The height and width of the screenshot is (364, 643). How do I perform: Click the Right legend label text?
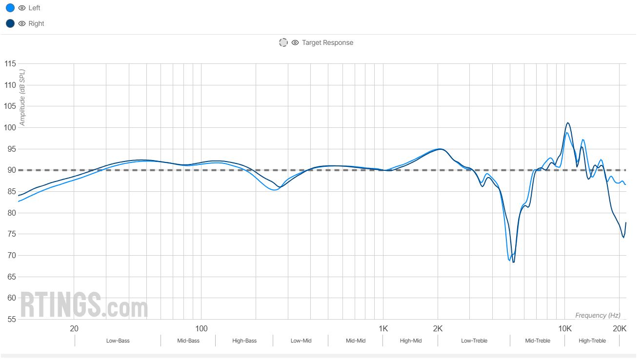click(x=37, y=23)
